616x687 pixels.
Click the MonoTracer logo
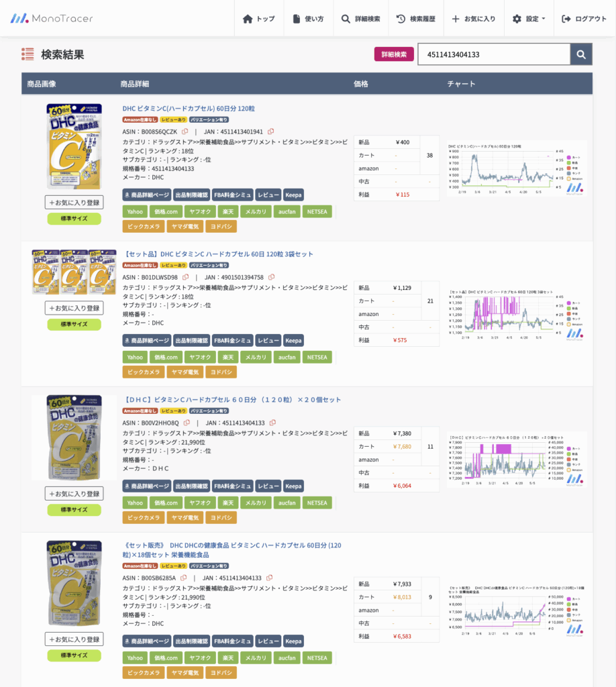click(x=51, y=18)
